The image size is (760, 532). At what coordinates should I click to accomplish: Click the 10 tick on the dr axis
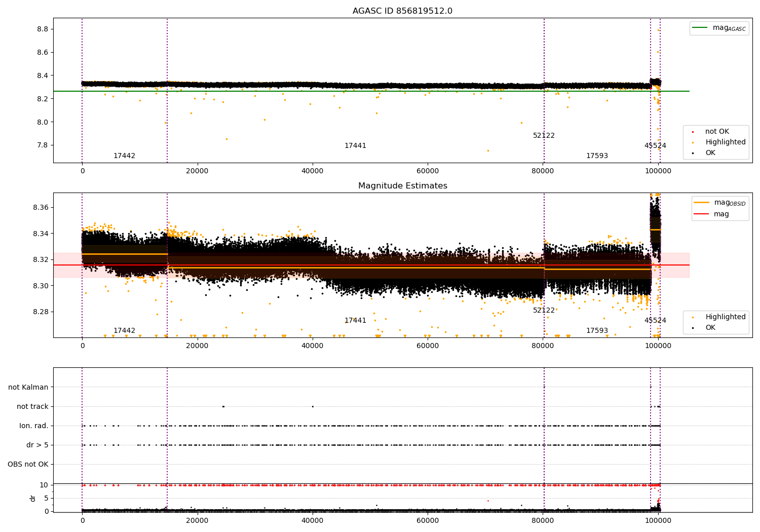[44, 485]
